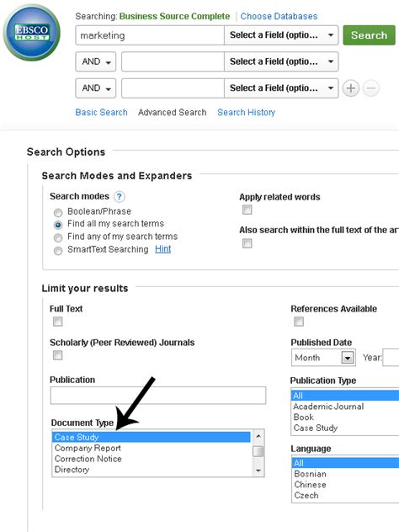The image size is (399, 532).
Task: Select Book publication type
Action: (x=345, y=417)
